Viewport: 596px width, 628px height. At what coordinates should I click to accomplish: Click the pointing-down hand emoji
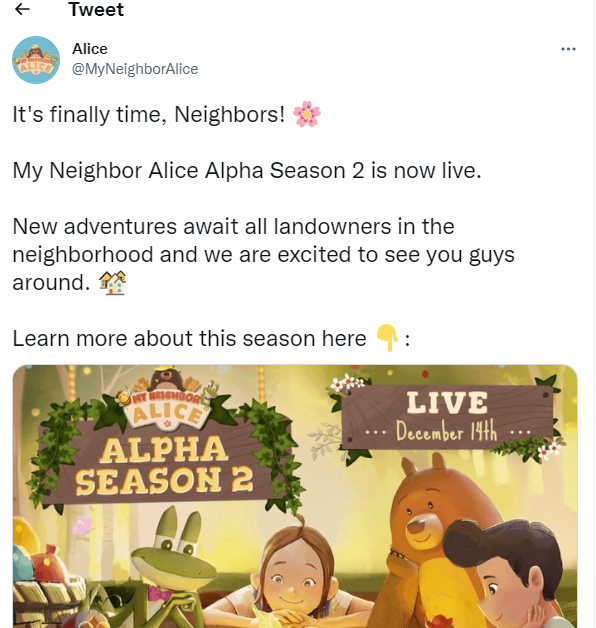click(x=387, y=338)
